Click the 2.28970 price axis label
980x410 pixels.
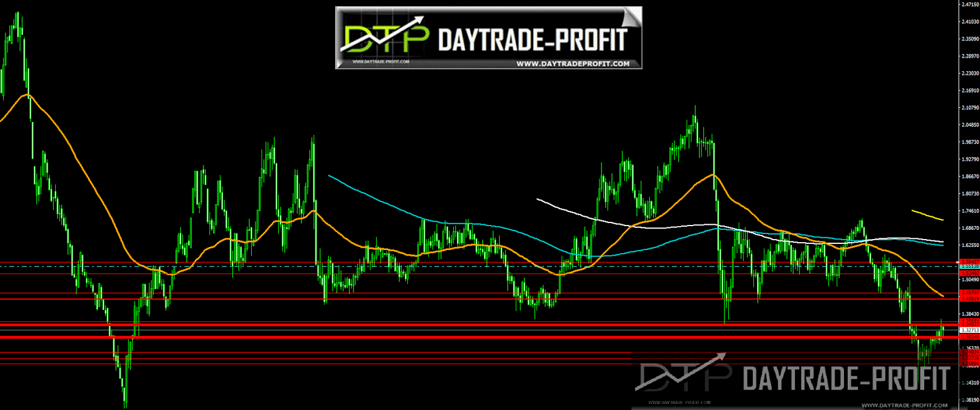[x=970, y=56]
